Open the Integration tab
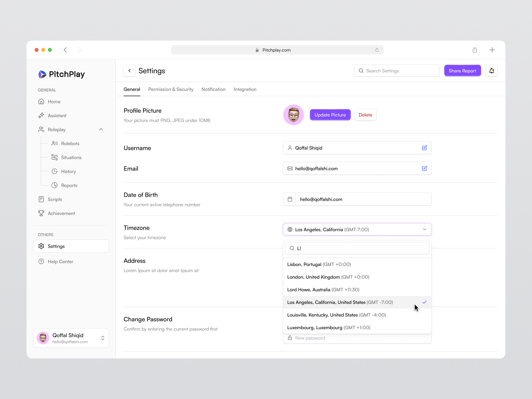Screen dimensions: 532x399 [245, 89]
